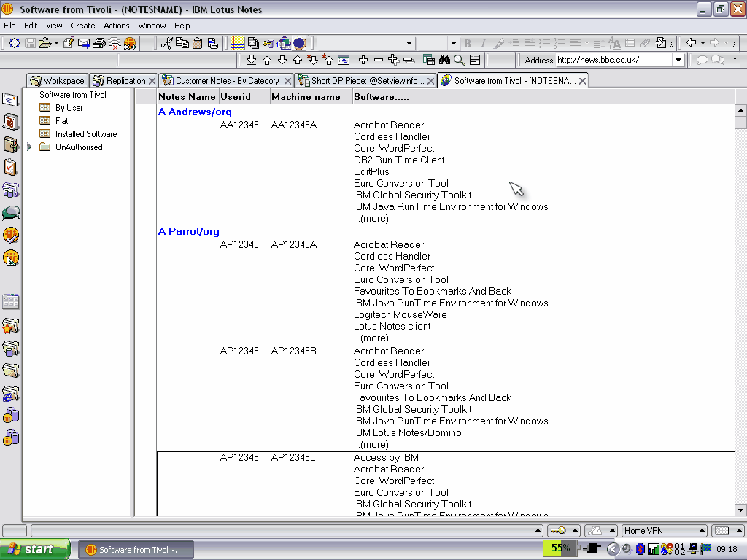Click the Windows Start button

click(35, 549)
